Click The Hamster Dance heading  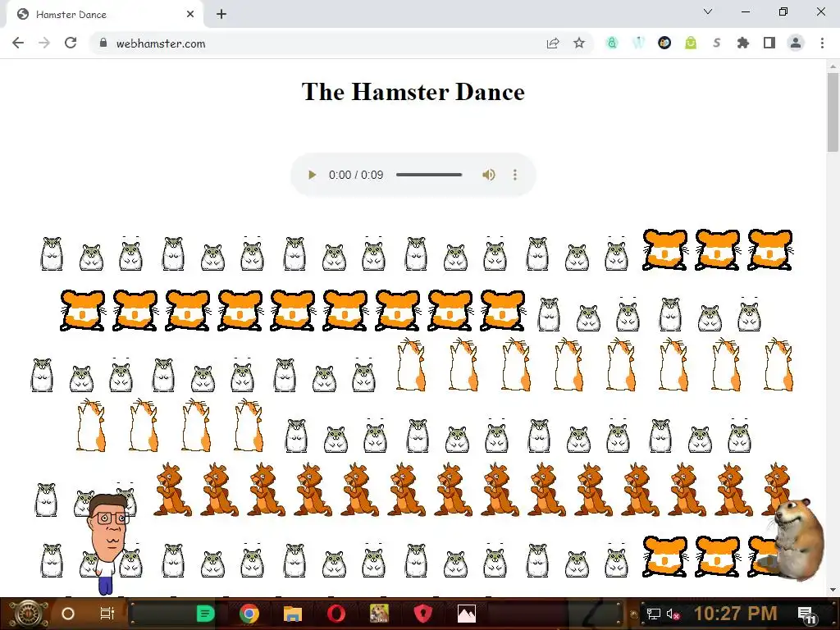(413, 92)
